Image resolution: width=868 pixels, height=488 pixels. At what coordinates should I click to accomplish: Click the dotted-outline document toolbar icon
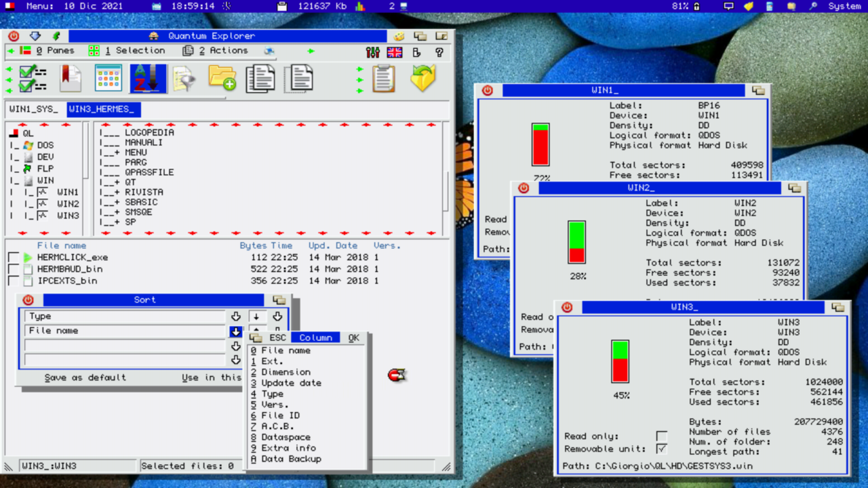tap(298, 78)
